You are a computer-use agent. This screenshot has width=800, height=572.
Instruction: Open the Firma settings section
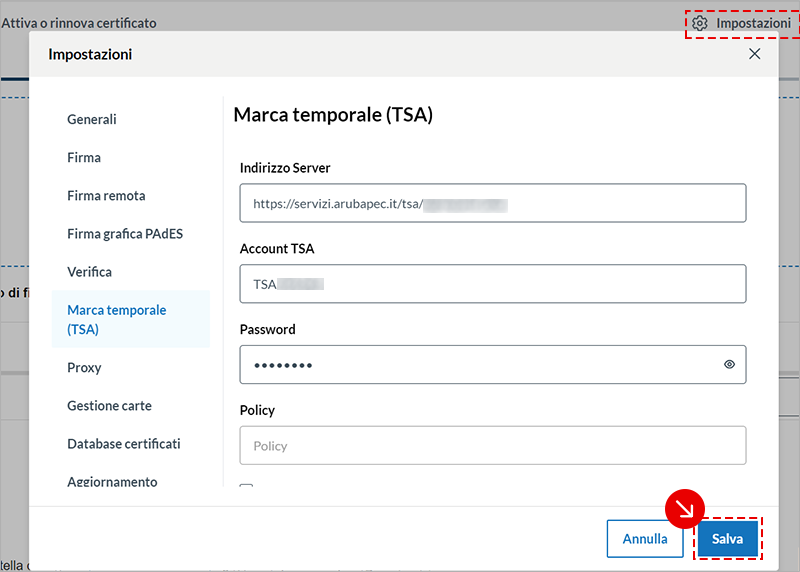(84, 157)
